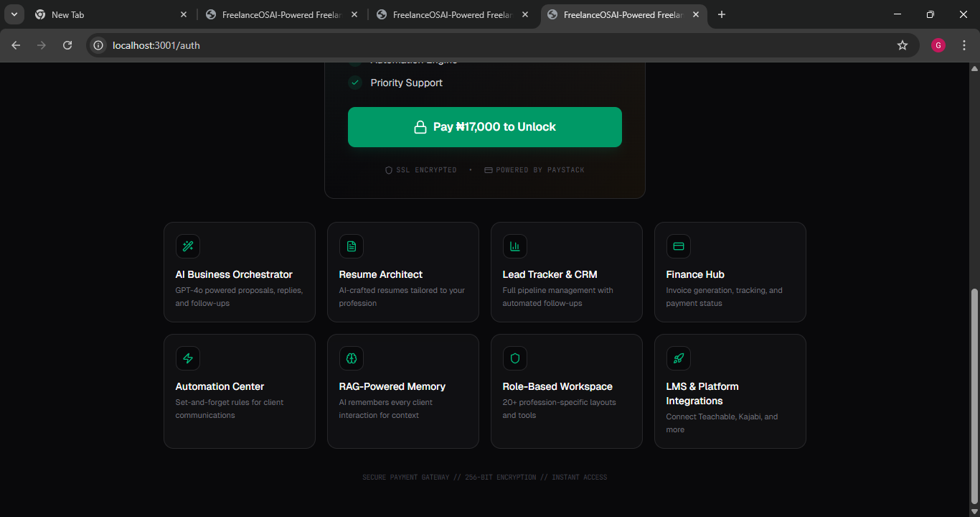This screenshot has width=980, height=517.
Task: Click the scrollbar up arrow
Action: 974,69
